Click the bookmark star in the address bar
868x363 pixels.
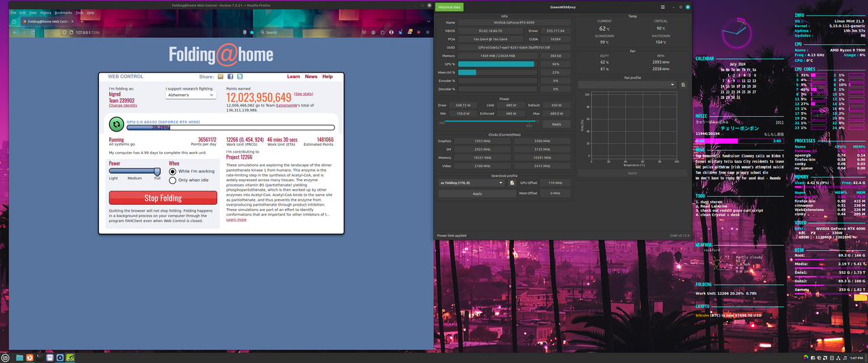click(252, 32)
